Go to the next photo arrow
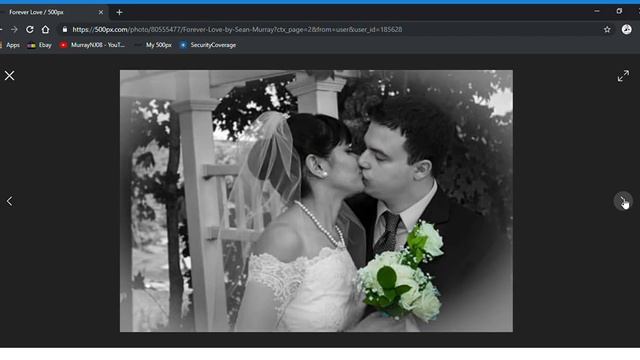Screen dimensions: 640x360 click(x=623, y=201)
